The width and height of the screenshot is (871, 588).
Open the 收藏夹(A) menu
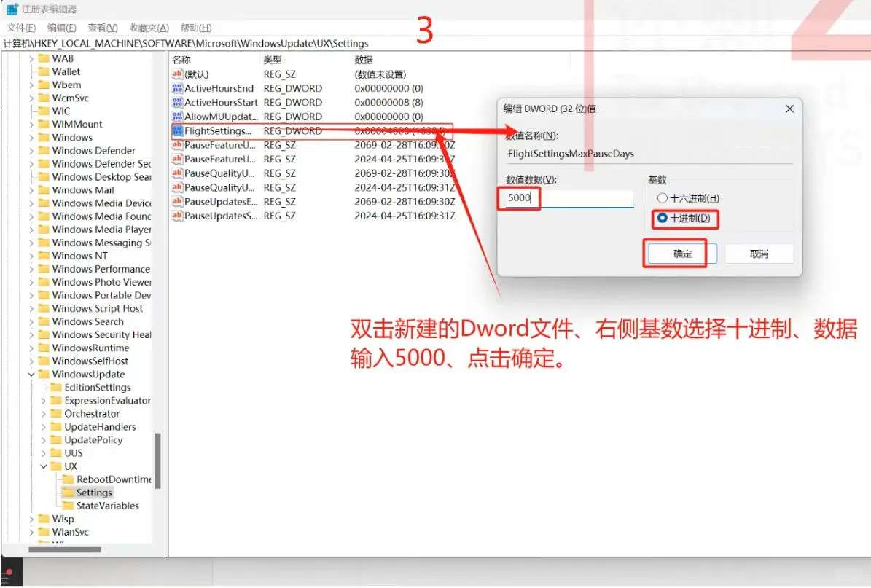click(x=149, y=28)
